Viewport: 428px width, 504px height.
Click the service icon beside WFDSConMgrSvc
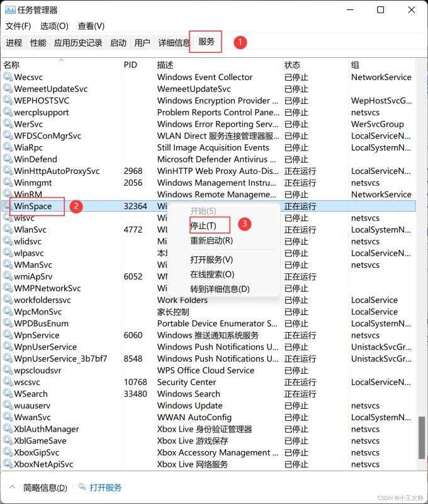click(x=8, y=135)
